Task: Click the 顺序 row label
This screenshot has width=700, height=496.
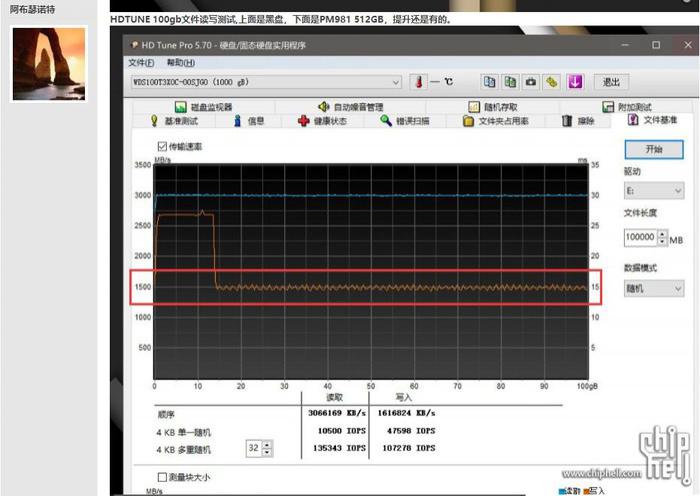Action: pos(166,415)
